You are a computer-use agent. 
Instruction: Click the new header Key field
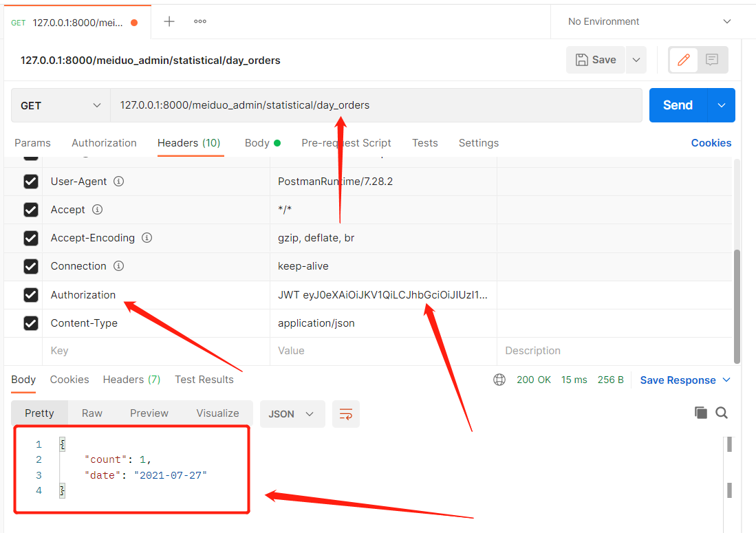point(156,351)
